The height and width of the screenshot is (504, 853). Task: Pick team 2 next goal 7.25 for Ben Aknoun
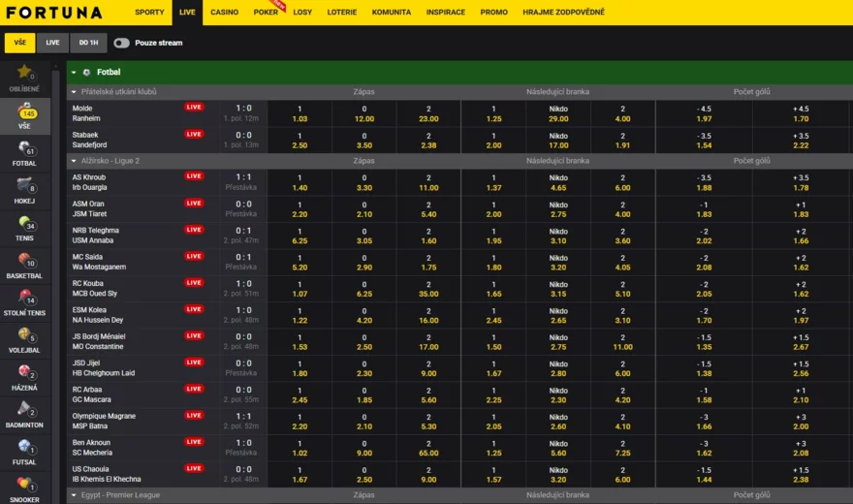(x=623, y=448)
